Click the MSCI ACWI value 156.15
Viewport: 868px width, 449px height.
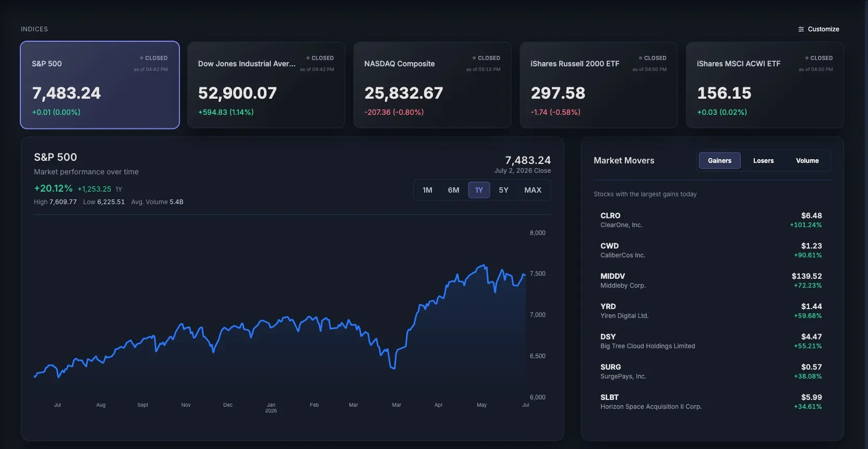(x=725, y=93)
